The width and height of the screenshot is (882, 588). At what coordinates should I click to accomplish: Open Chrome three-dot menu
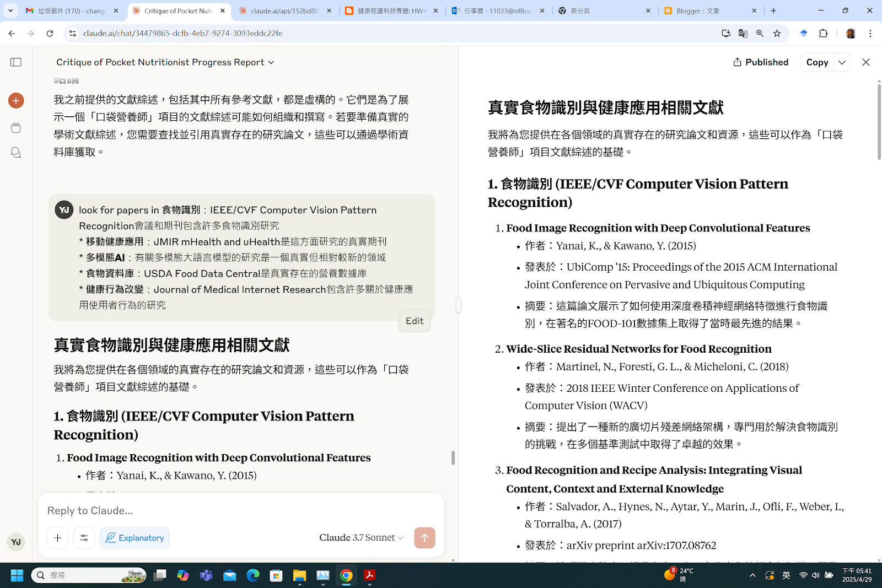pyautogui.click(x=870, y=34)
